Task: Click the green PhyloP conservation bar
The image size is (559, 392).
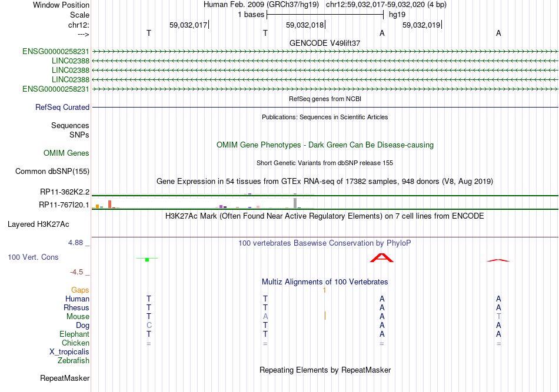Action: pos(147,259)
